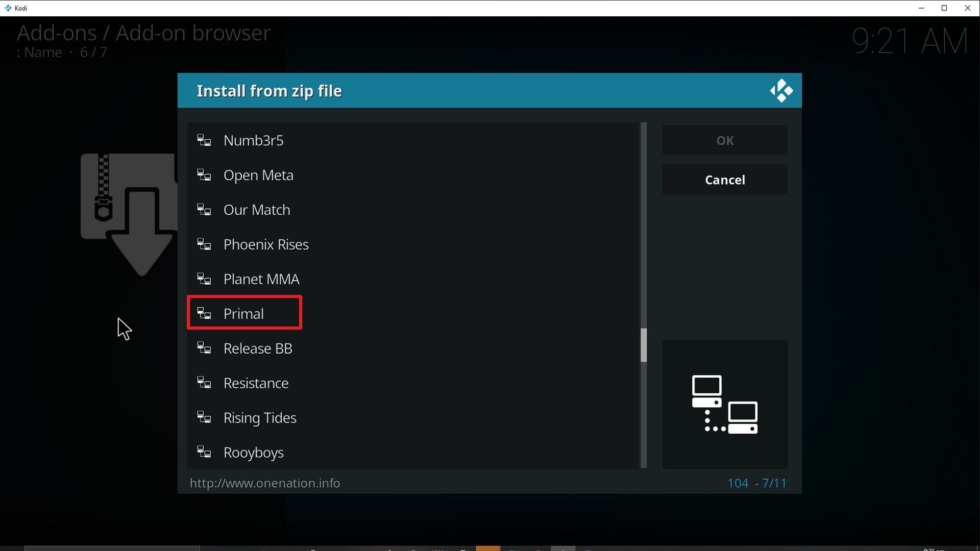The height and width of the screenshot is (551, 980).
Task: Open the Open Meta source
Action: (x=413, y=175)
